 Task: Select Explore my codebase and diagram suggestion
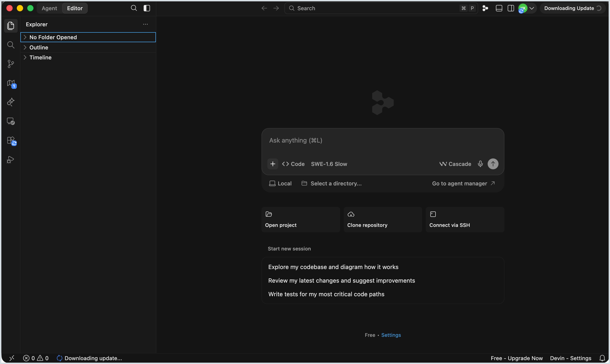(333, 267)
